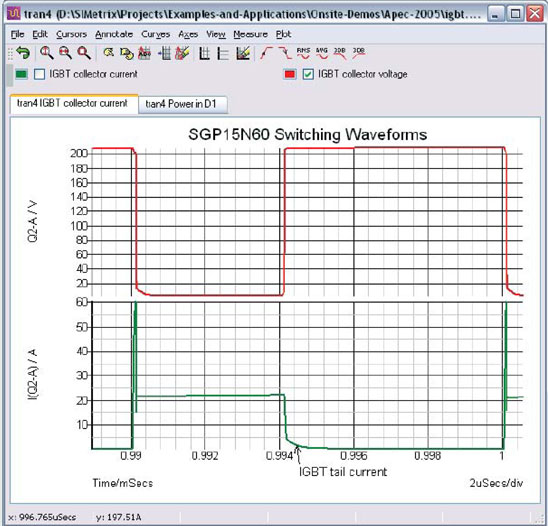Image resolution: width=548 pixels, height=526 pixels.
Task: Click the 'y: 197.51A' status bar readout
Action: (118, 517)
